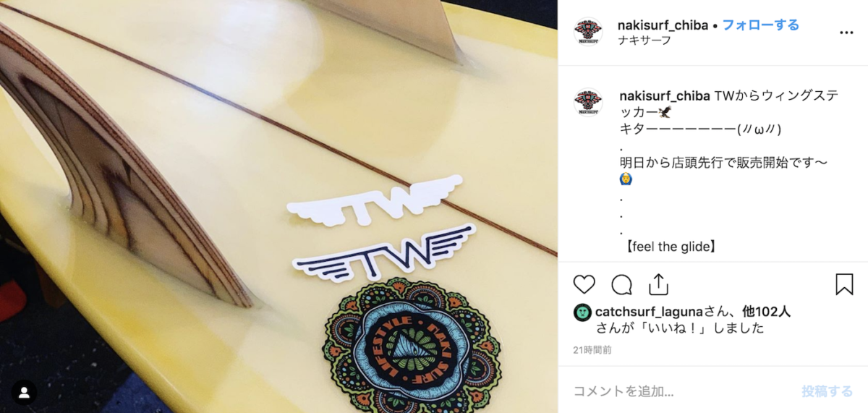Open the three-dot more options menu
The image size is (868, 413).
click(846, 33)
